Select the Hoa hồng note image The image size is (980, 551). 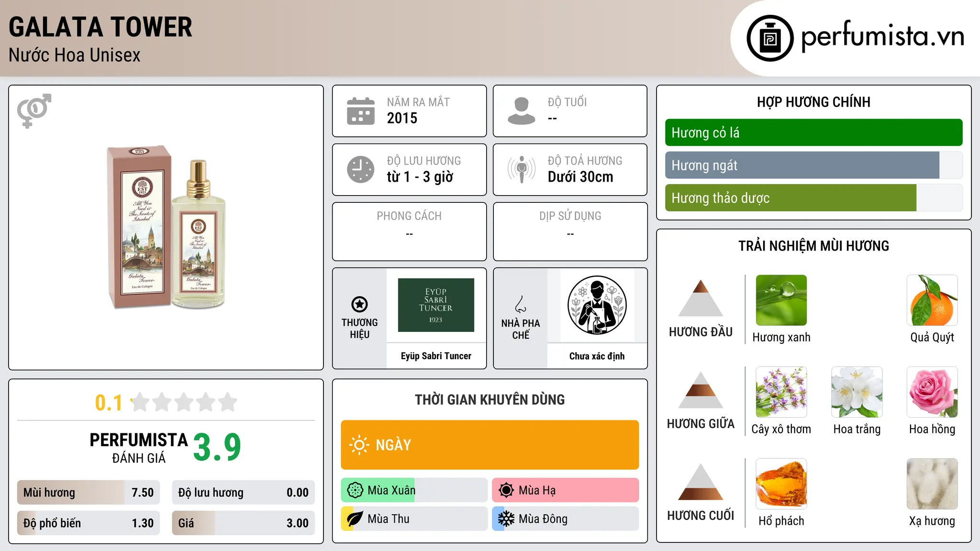tap(932, 392)
